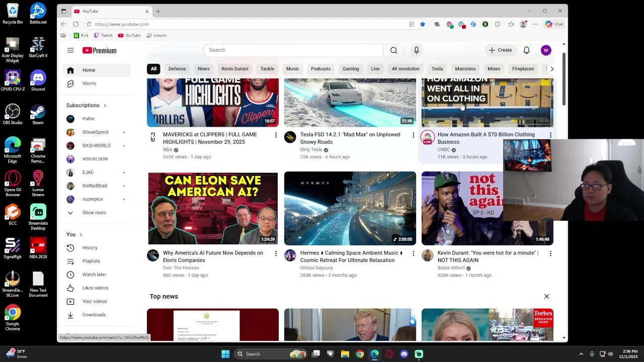
Task: Click the YouTube search input field
Action: coord(293,50)
